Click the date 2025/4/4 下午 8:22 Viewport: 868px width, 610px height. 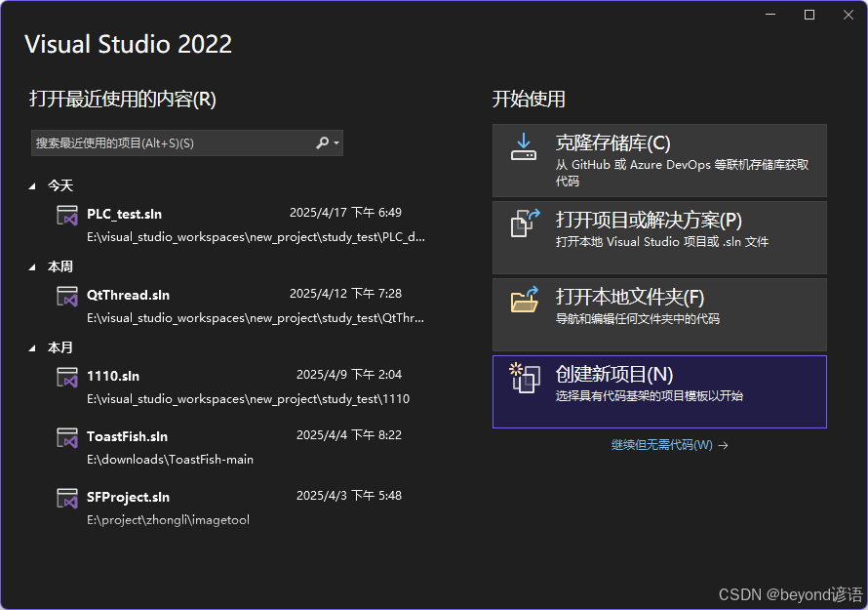pos(349,435)
